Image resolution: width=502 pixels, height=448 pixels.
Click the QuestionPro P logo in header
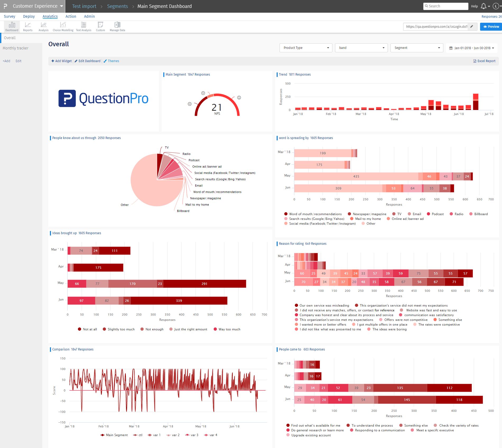[5, 6]
